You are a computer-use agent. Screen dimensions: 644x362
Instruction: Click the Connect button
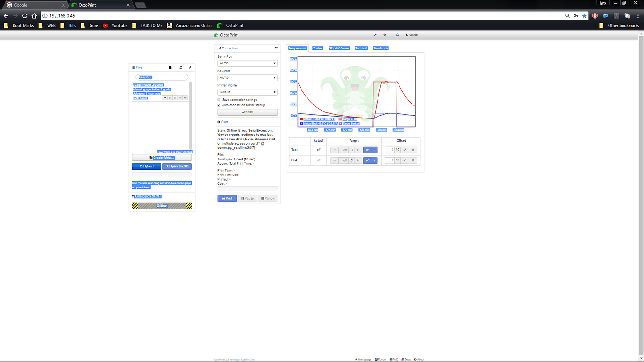(247, 112)
